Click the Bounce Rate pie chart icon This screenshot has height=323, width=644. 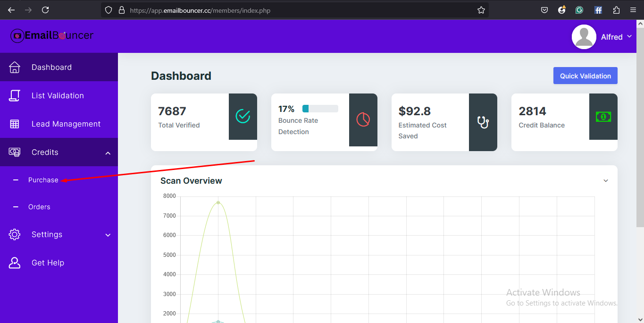coord(363,119)
